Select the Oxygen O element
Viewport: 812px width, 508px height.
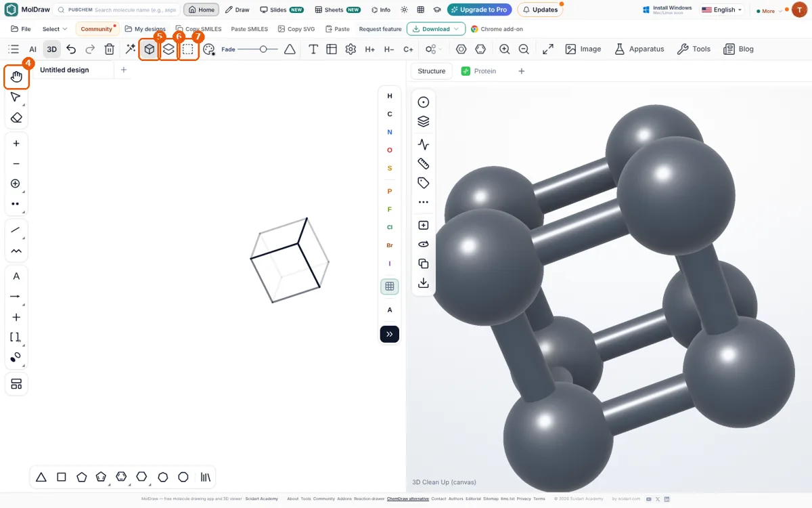click(390, 150)
